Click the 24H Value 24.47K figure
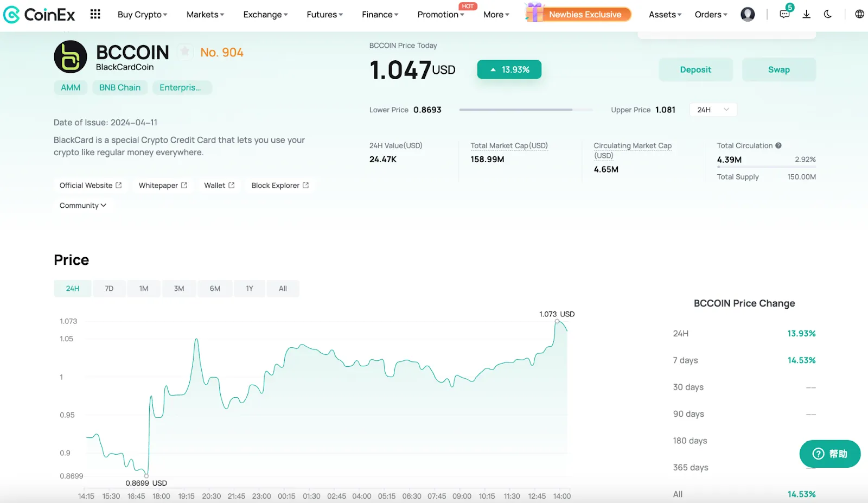The height and width of the screenshot is (503, 868). [x=383, y=160]
